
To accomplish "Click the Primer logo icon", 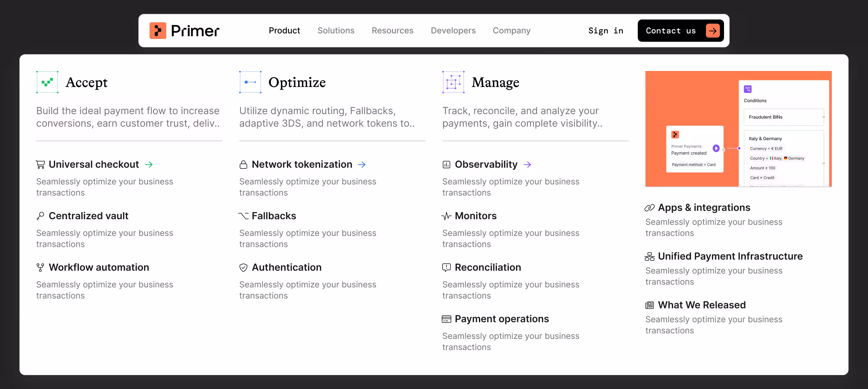I will point(159,31).
